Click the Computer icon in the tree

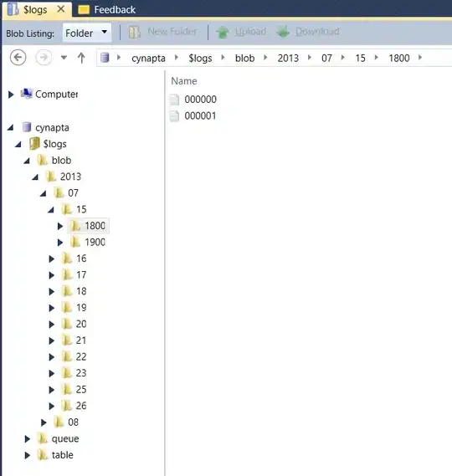27,94
